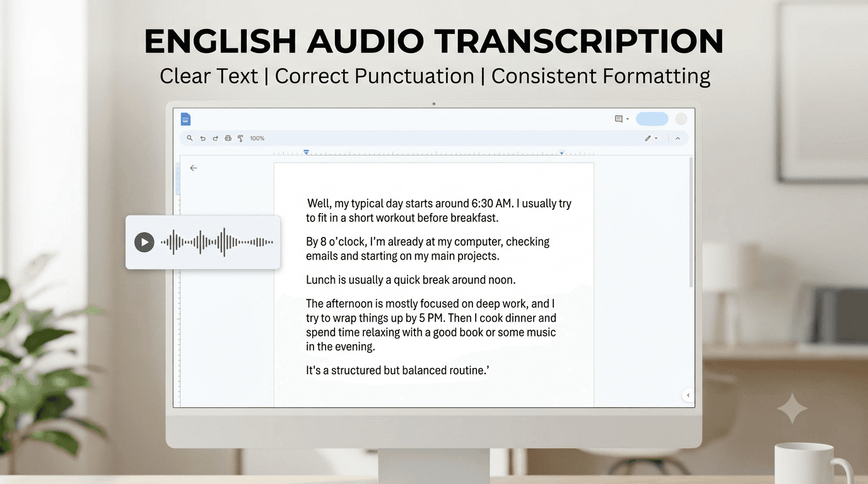Click the text 'in the evening.'
The image size is (868, 484).
341,347
